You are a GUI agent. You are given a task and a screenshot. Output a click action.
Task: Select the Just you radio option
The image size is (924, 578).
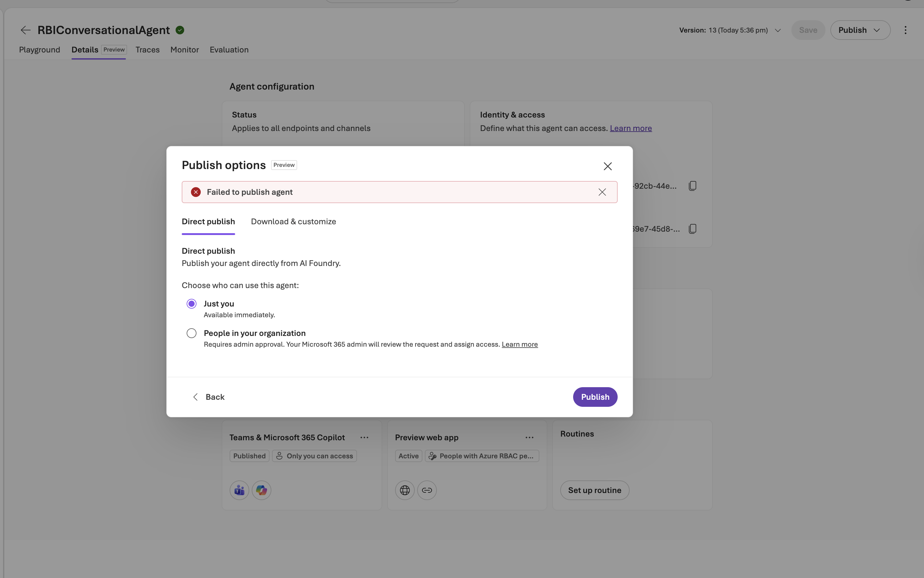192,304
